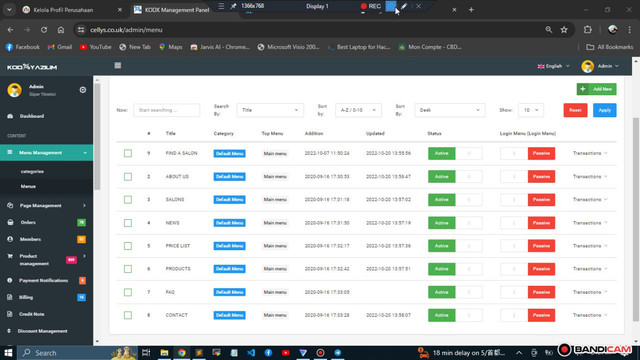Switch to Kelola Profil Perusahaan tab
Screen dimensions: 640x360
pos(72,10)
